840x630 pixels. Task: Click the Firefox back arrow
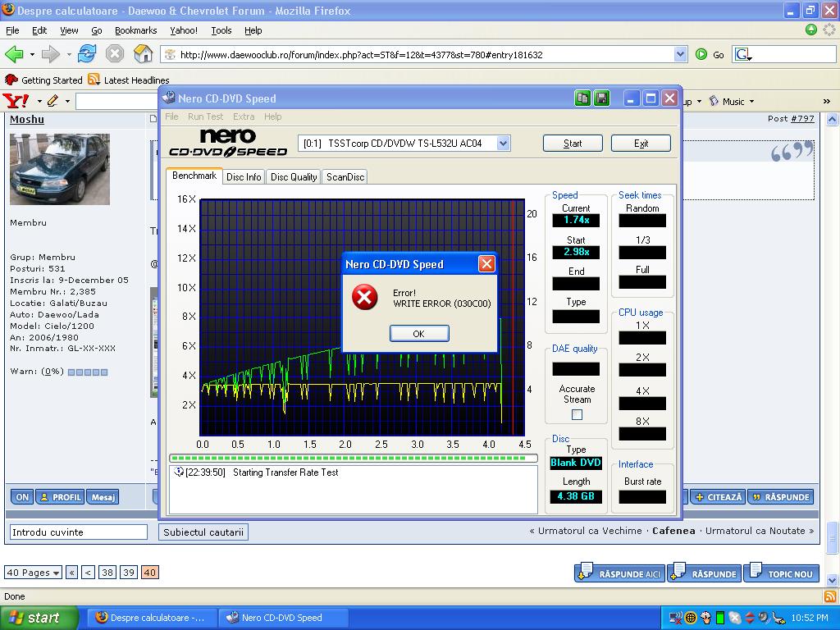14,54
